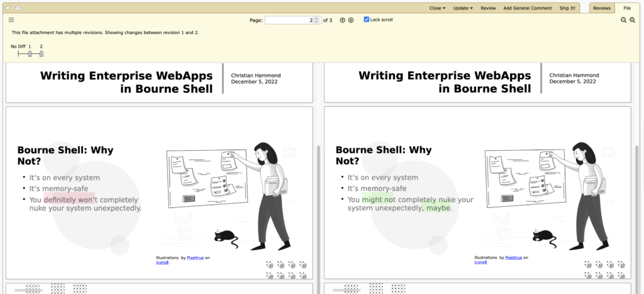Switch to the Reviews tab
The width and height of the screenshot is (644, 294).
[602, 8]
